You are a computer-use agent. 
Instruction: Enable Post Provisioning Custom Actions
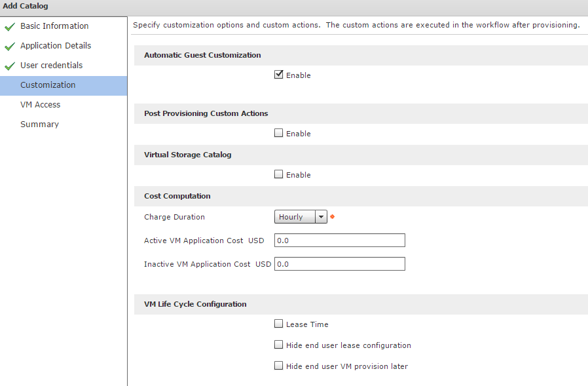(279, 133)
